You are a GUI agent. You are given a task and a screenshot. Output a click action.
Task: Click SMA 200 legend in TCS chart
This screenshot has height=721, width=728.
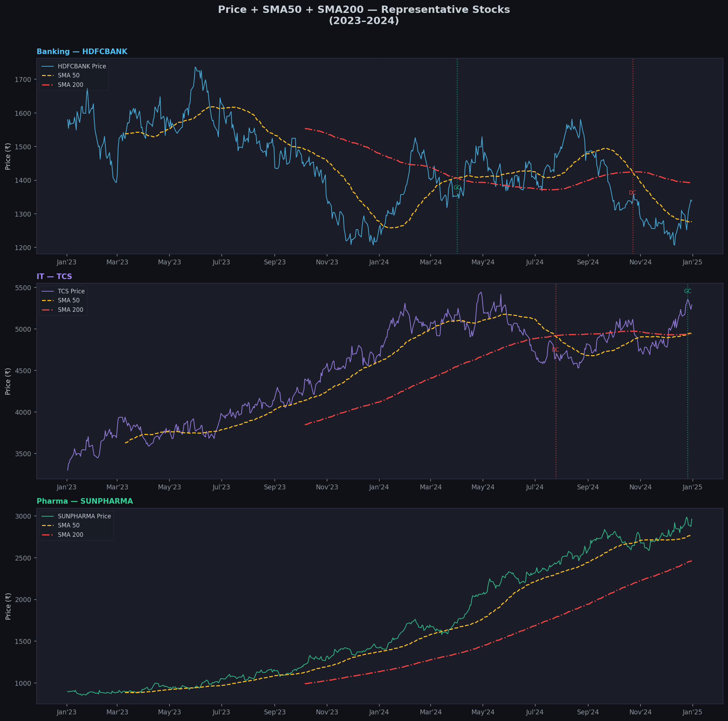point(70,310)
